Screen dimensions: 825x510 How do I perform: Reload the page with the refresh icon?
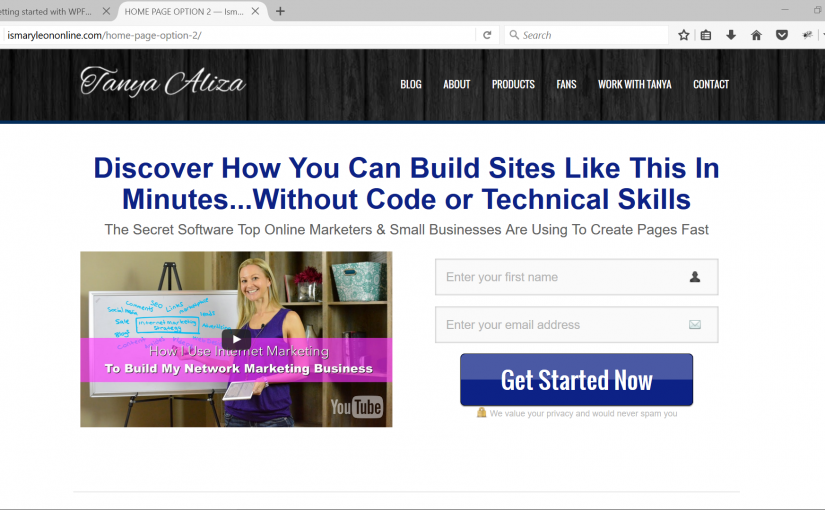coord(487,35)
